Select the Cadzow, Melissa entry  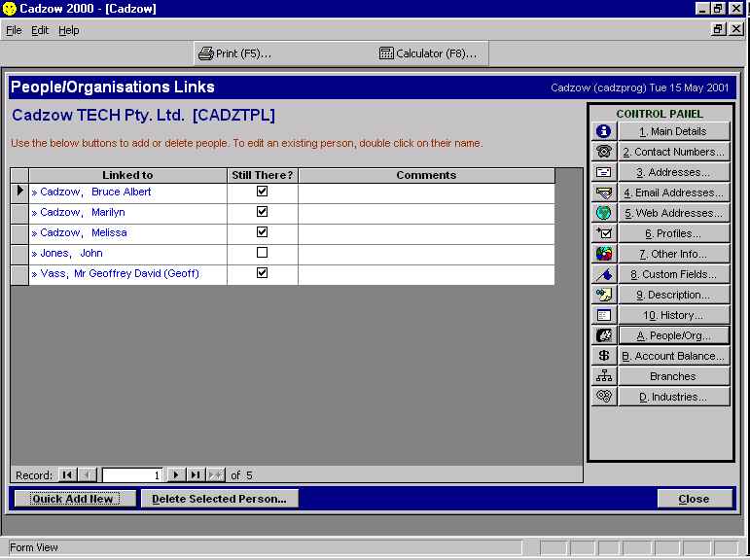coord(127,232)
